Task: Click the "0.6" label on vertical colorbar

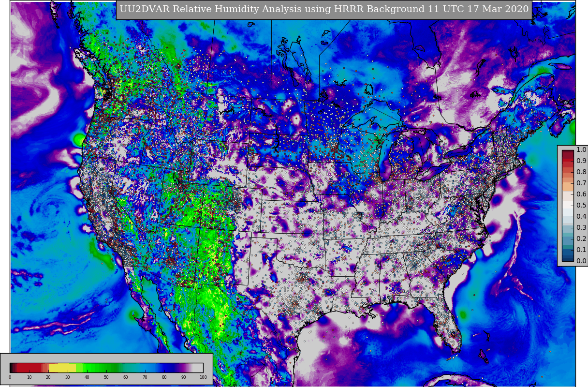Action: click(581, 194)
